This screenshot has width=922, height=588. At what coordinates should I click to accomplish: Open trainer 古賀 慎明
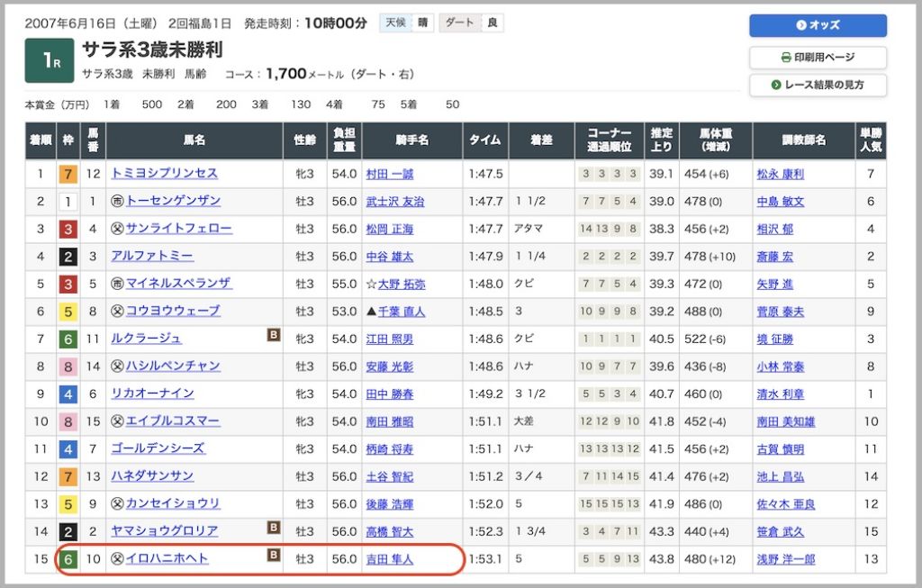tap(781, 449)
